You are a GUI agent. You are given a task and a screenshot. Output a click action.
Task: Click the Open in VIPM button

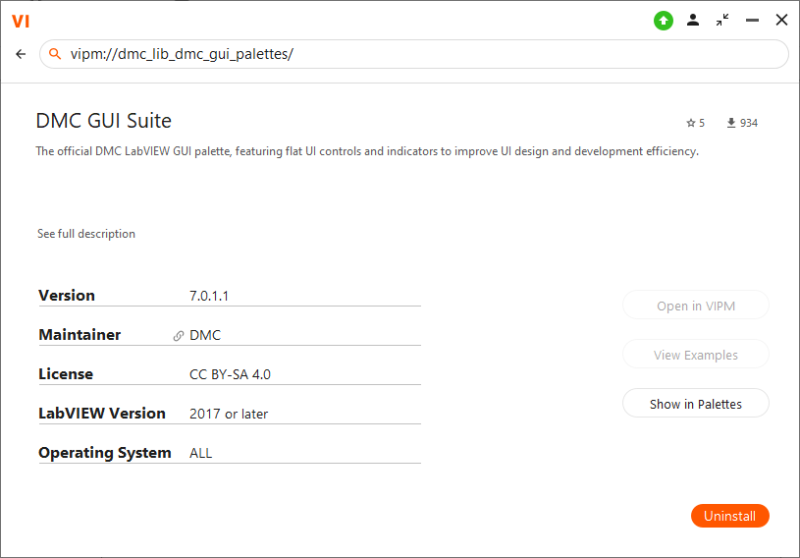[x=695, y=306]
